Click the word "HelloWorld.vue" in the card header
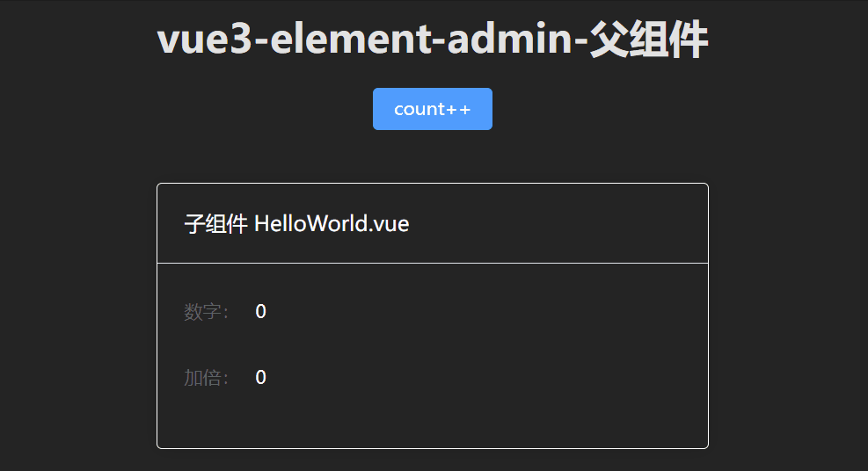868x471 pixels. coord(332,224)
